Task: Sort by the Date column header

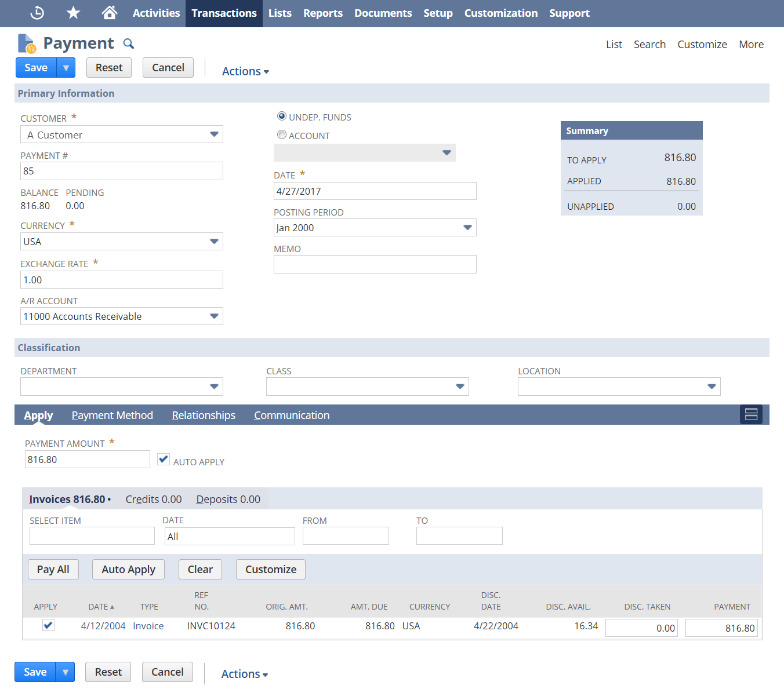Action: (x=101, y=607)
